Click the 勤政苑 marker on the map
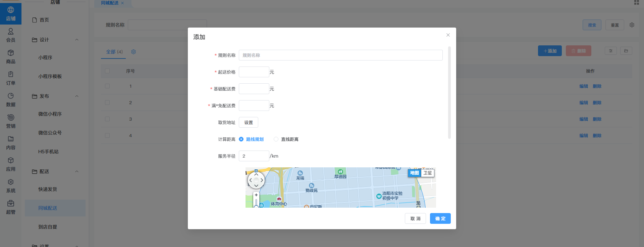Image resolution: width=644 pixels, height=247 pixels. pos(312,186)
